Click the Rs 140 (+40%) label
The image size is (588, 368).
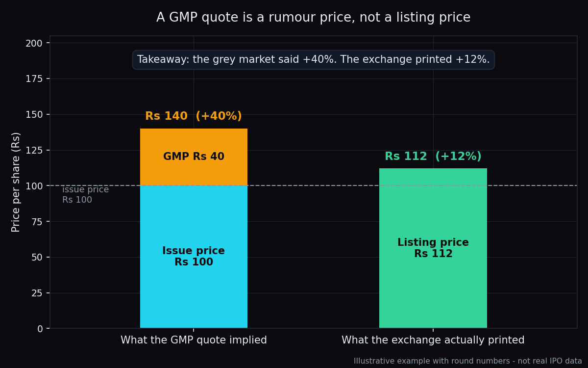pos(194,116)
